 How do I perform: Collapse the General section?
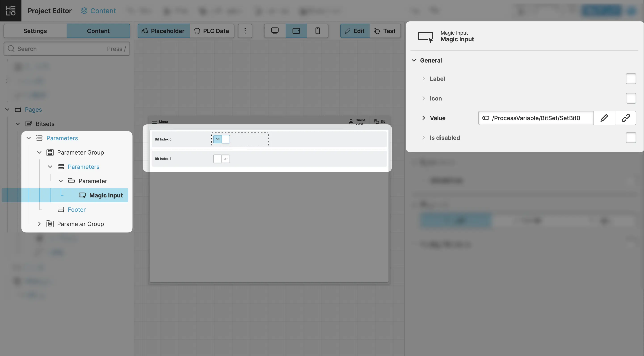click(414, 61)
